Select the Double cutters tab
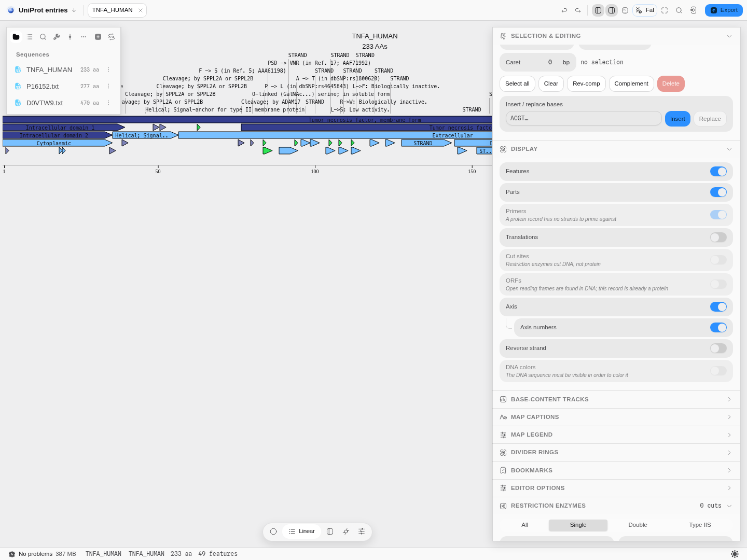This screenshot has height=560, width=747. click(x=638, y=525)
